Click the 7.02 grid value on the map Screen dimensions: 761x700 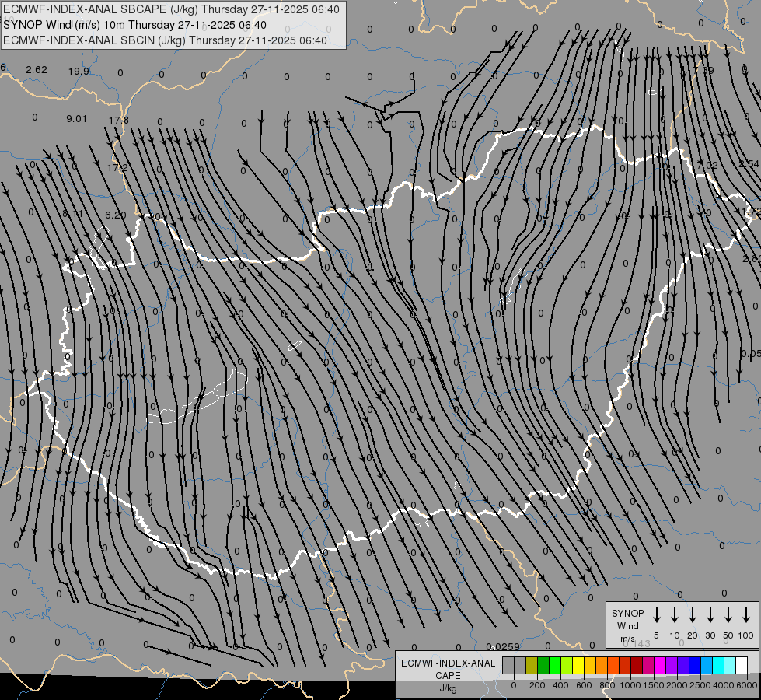[x=707, y=165]
